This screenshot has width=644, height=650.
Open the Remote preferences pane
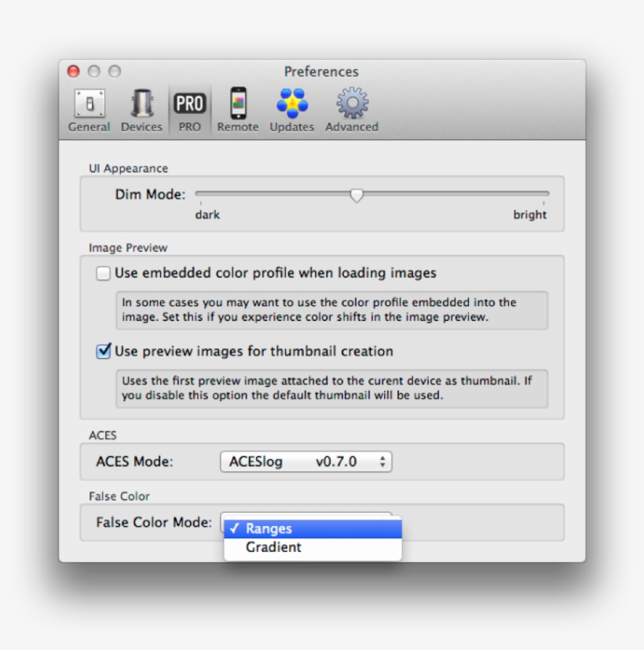(237, 111)
